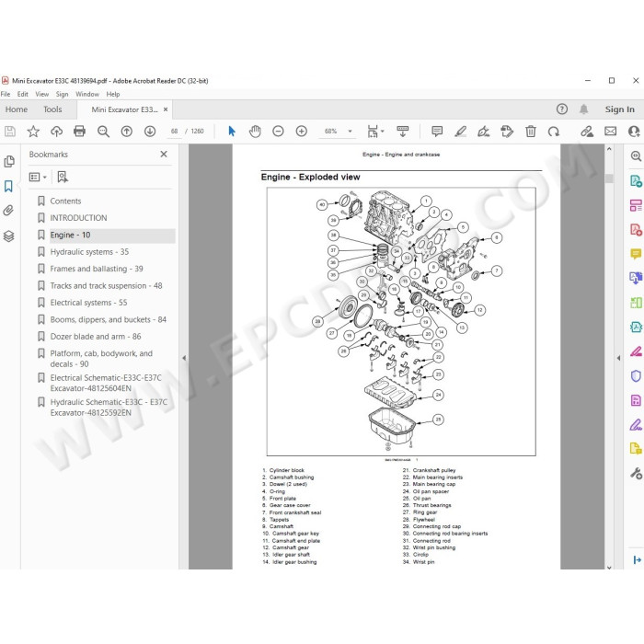Image resolution: width=644 pixels, height=644 pixels.
Task: Open the INTRODUCTION bookmark
Action: point(78,218)
